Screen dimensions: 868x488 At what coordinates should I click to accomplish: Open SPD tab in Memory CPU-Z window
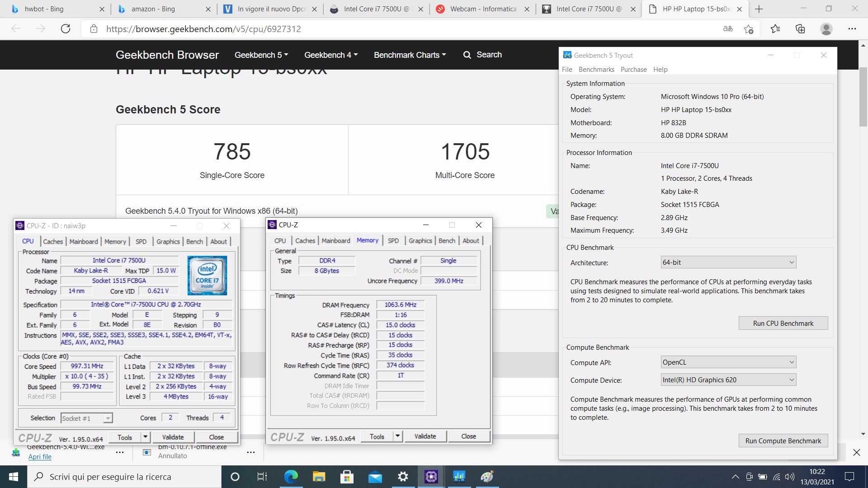click(x=393, y=240)
